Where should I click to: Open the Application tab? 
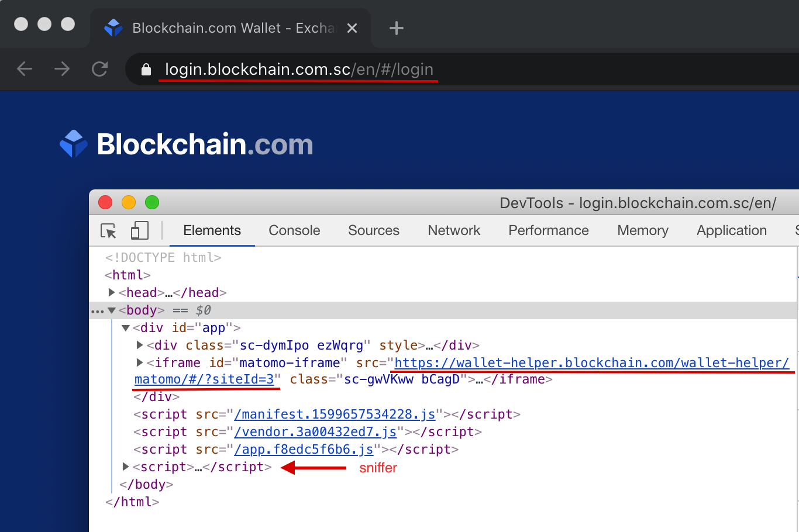[x=732, y=230]
